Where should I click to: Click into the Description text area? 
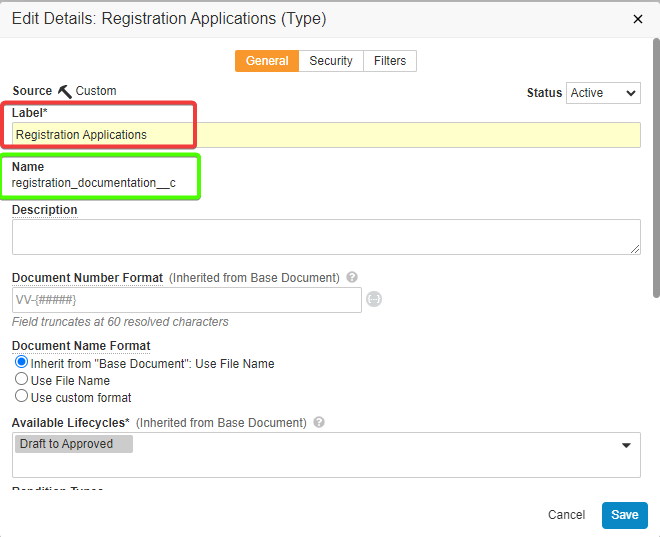point(326,237)
